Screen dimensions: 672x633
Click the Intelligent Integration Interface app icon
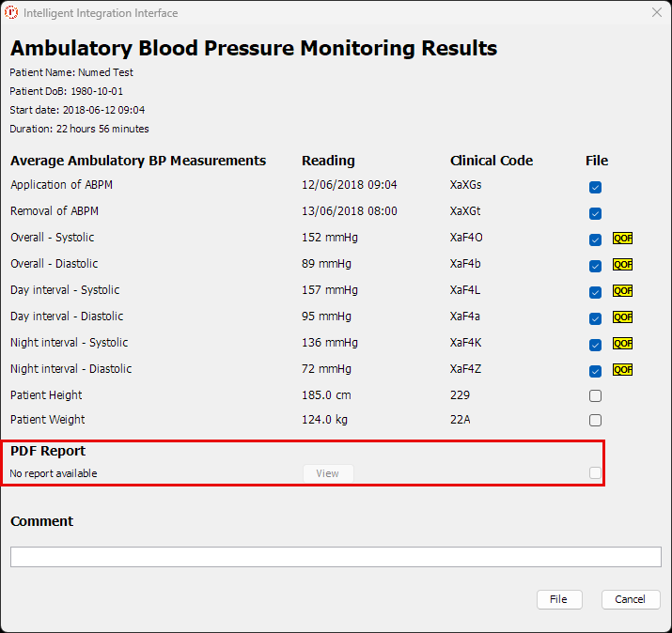11,13
